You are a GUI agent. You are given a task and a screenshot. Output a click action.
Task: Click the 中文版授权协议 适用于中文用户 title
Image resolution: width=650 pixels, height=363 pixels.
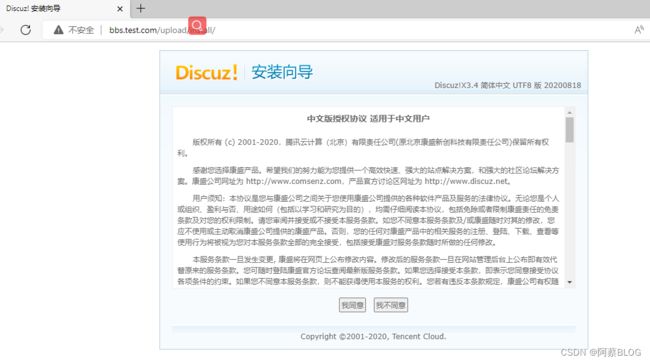tap(368, 119)
